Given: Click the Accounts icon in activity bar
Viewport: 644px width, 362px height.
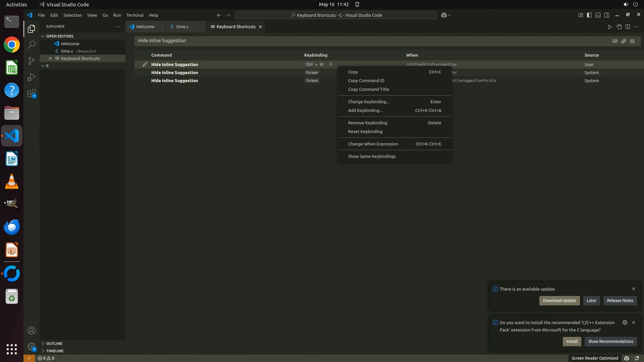Looking at the screenshot, I should coord(32,330).
